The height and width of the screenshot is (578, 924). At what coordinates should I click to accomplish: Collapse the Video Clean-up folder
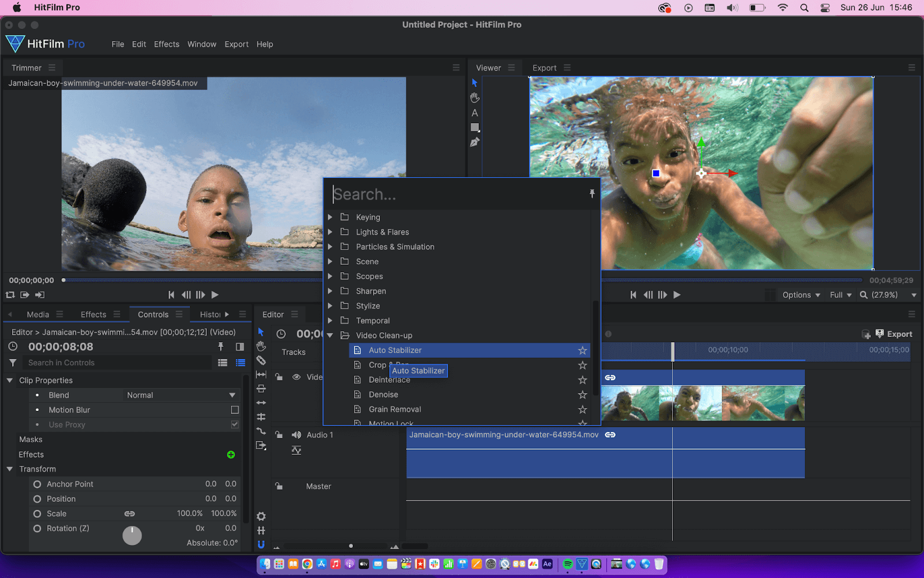[x=330, y=335]
